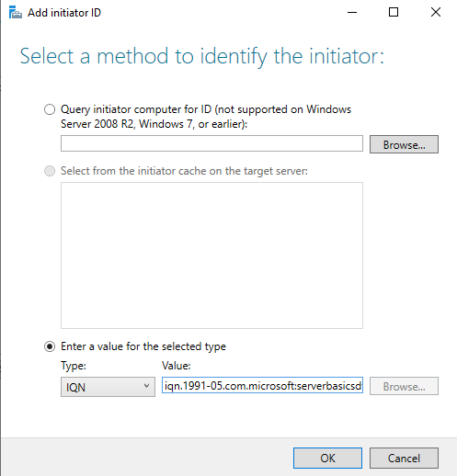Open the IQN Type dropdown
This screenshot has width=457, height=476.
click(108, 387)
